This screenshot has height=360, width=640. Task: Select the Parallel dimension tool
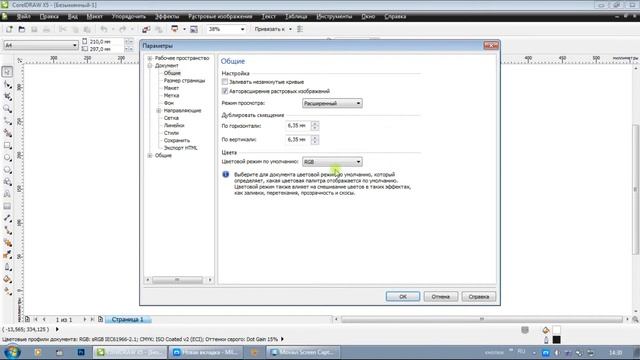coord(7,219)
